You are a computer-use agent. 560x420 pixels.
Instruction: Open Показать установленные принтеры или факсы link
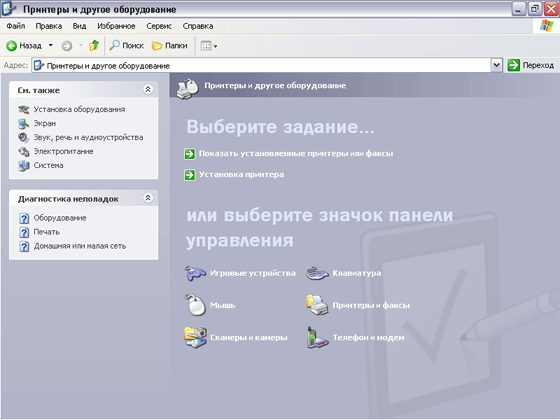[296, 154]
